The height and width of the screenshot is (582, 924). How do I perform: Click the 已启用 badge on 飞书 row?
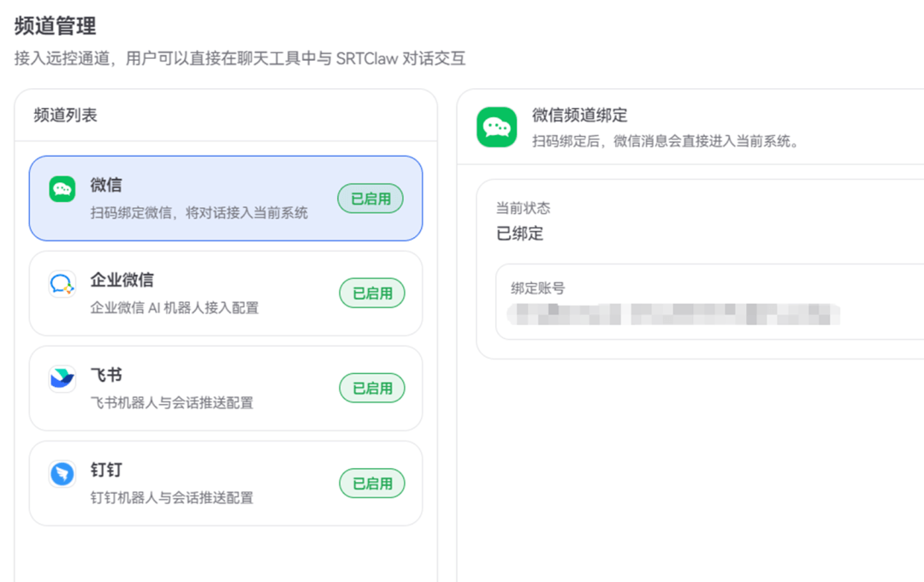coord(372,389)
